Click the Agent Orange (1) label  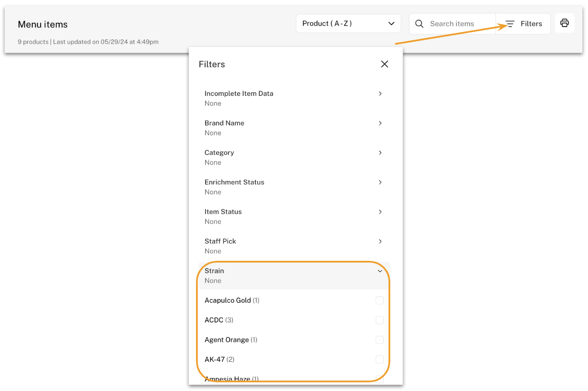[x=231, y=340]
